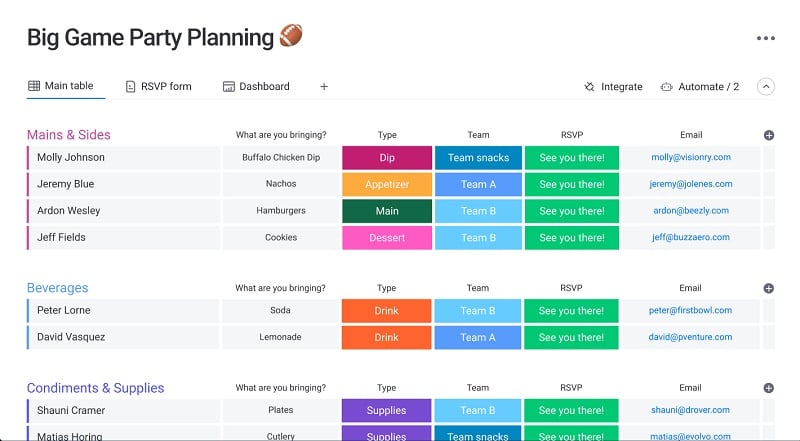Click the football emoji in board title
The width and height of the screenshot is (800, 441).
291,36
